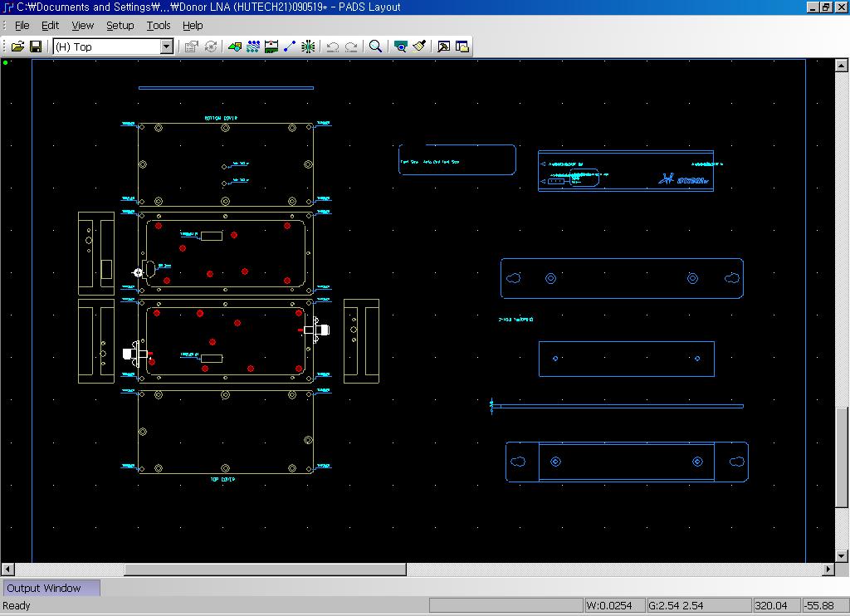Select the TOP COVER label in layout
Image resolution: width=850 pixels, height=616 pixels.
pyautogui.click(x=222, y=479)
